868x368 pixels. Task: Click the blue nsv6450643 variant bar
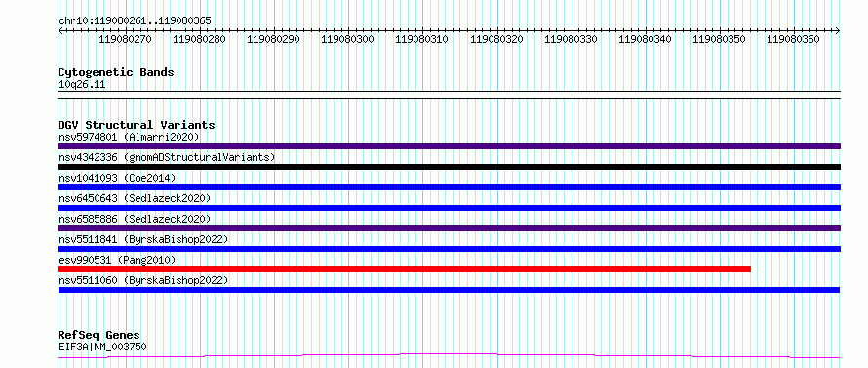coord(449,208)
